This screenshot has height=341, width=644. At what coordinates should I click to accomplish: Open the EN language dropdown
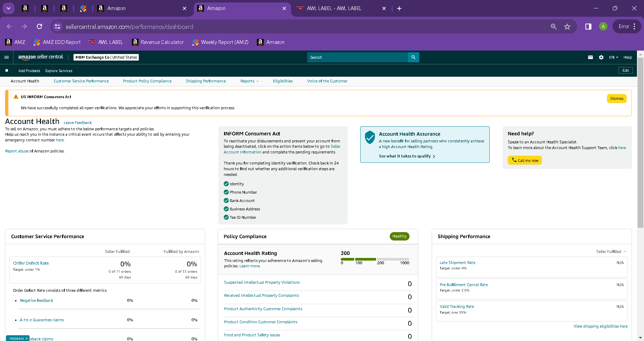coord(613,57)
